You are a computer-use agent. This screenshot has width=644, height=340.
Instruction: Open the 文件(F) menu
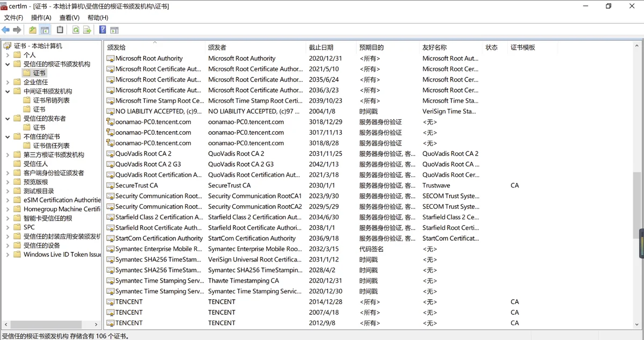click(x=13, y=18)
